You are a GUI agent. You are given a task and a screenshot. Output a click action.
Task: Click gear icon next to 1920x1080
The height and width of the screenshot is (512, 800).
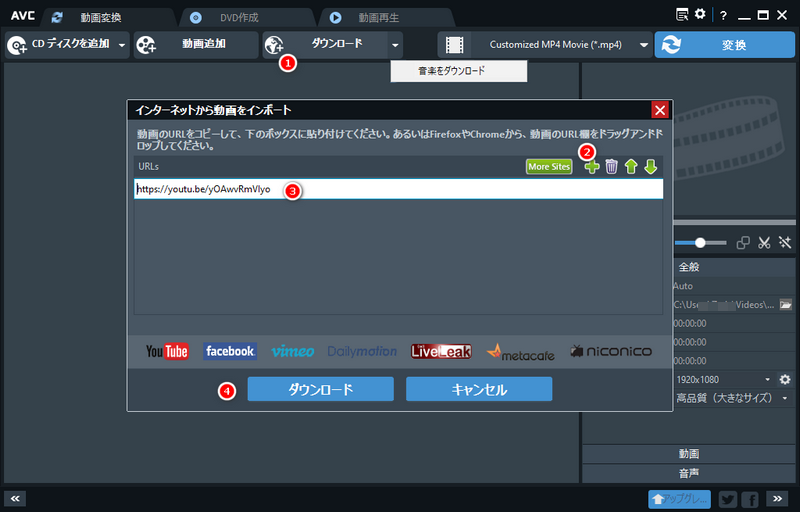[785, 379]
